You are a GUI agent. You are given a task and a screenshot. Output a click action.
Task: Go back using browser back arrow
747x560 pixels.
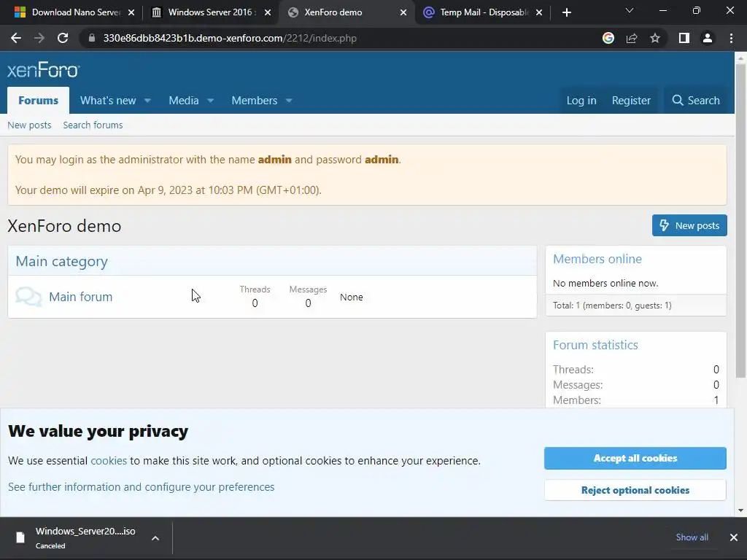pyautogui.click(x=16, y=38)
